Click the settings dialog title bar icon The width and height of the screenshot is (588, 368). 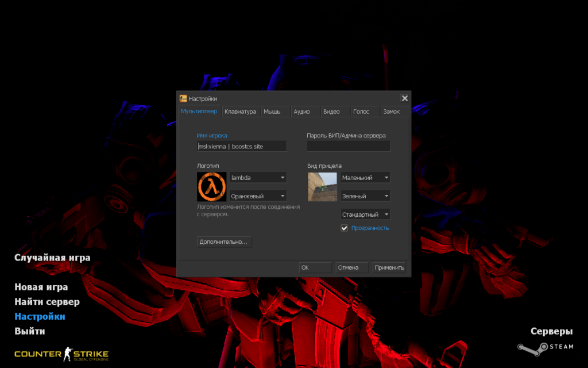(x=183, y=98)
